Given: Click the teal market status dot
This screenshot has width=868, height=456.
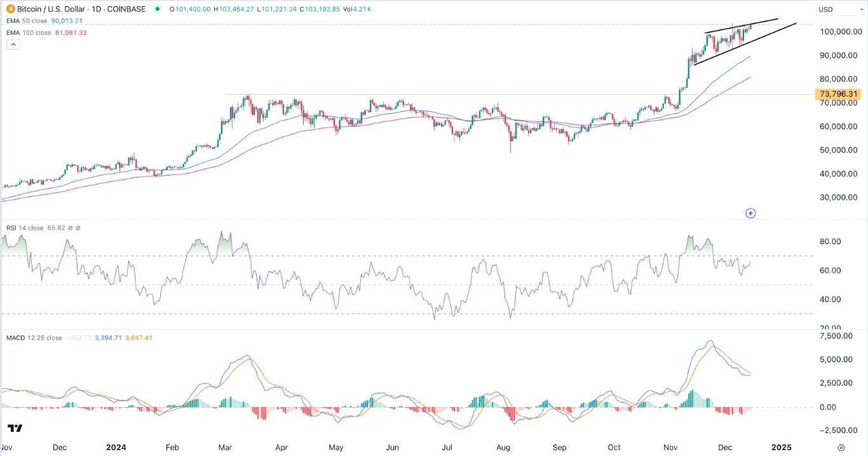Looking at the screenshot, I should coord(157,9).
